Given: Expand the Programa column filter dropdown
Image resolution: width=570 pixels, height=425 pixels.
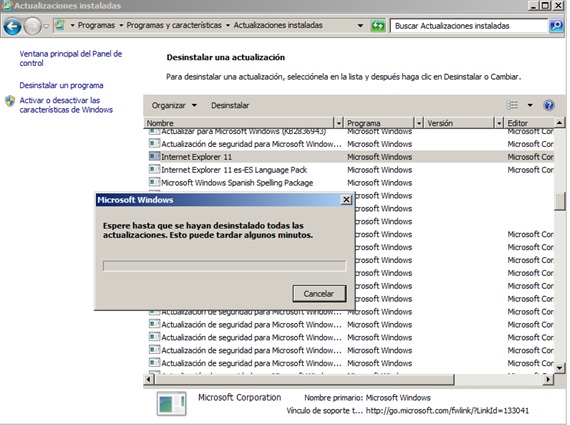Looking at the screenshot, I should [419, 123].
